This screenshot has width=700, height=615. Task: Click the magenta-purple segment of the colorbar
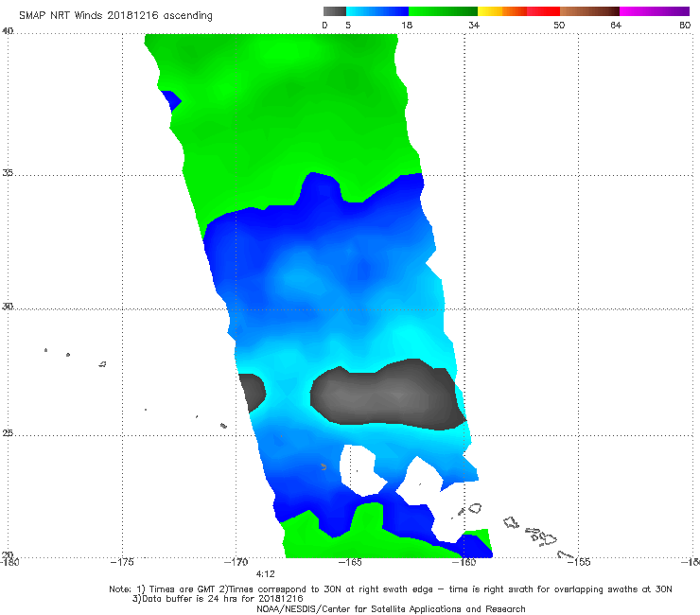click(655, 11)
